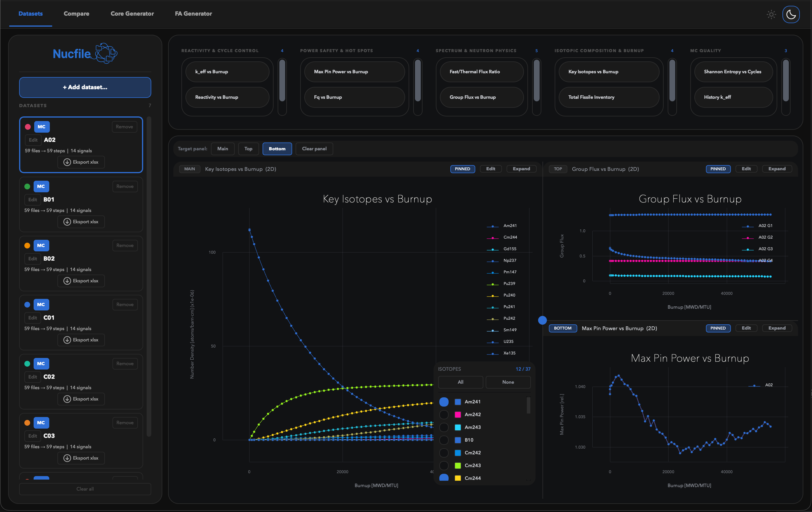Click the A02 dataset red color dot

point(28,127)
